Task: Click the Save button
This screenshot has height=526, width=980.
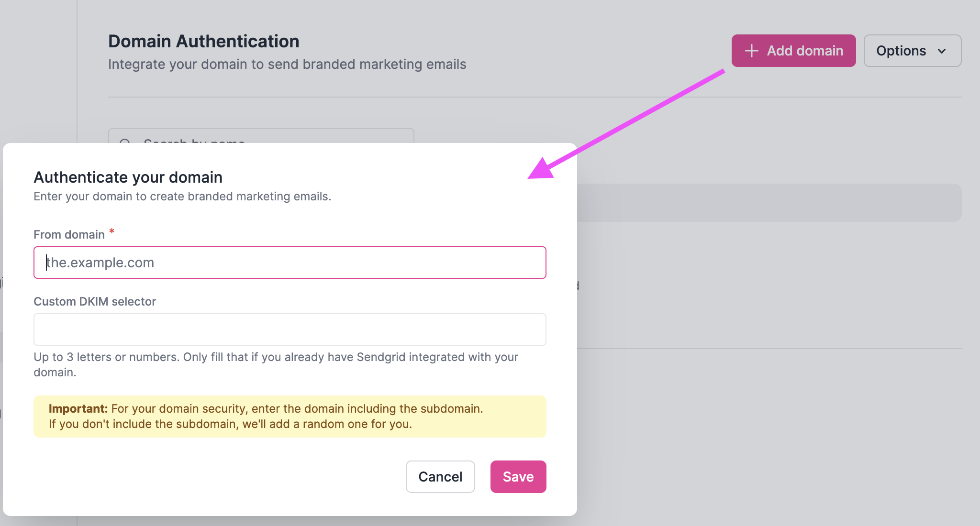Action: pos(518,476)
